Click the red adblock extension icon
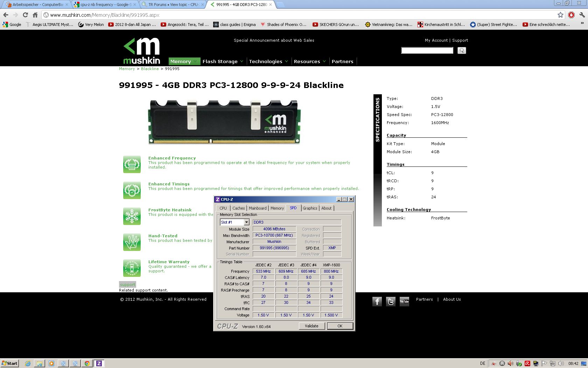This screenshot has height=368, width=588. click(572, 15)
